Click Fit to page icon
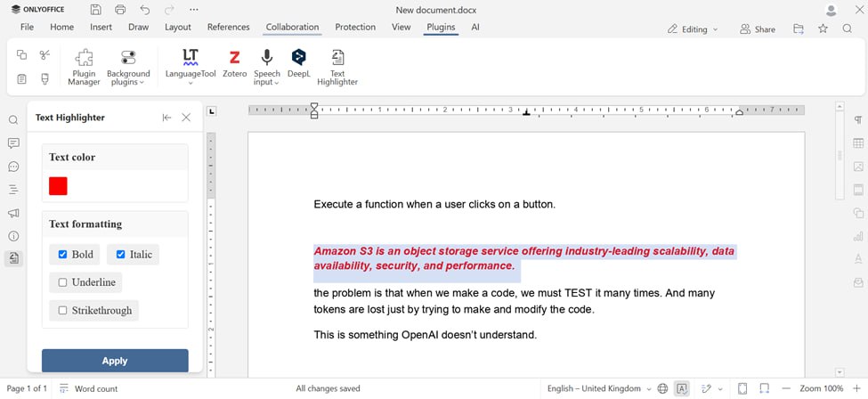This screenshot has width=868, height=399. click(x=742, y=388)
